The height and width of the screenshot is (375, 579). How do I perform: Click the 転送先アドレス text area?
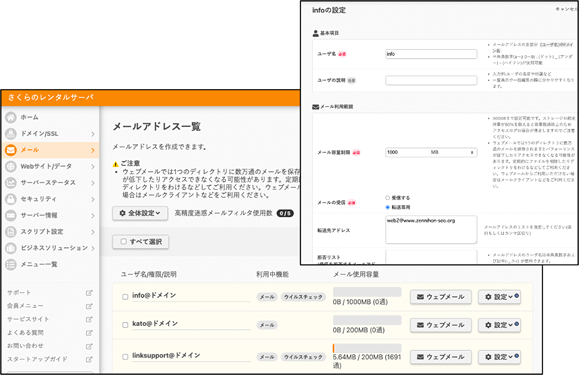click(431, 230)
